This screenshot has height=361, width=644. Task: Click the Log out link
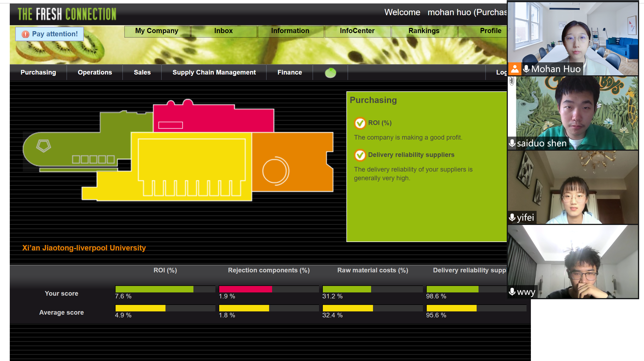tap(501, 72)
